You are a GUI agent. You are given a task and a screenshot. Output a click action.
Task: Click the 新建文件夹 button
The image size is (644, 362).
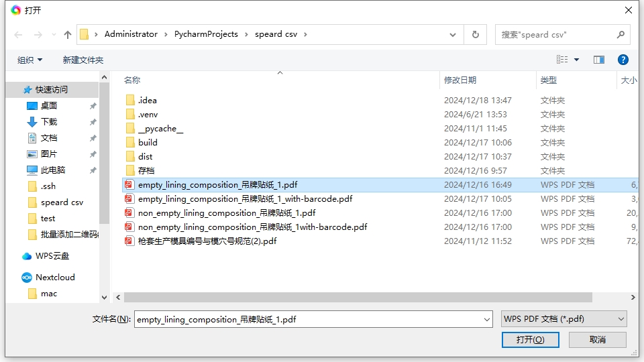(83, 60)
